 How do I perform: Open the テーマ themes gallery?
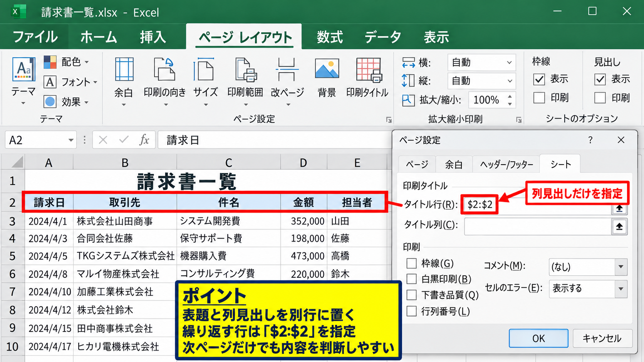[x=23, y=81]
